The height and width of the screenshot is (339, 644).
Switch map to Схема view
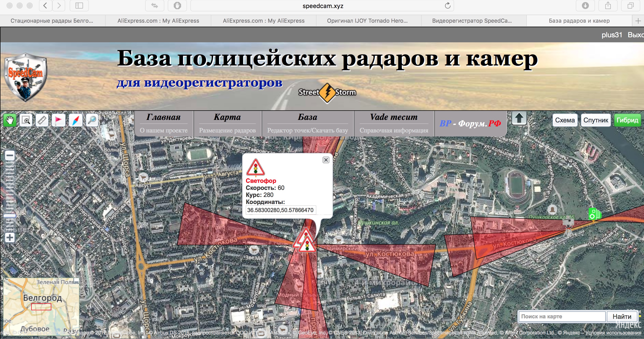[x=565, y=120]
